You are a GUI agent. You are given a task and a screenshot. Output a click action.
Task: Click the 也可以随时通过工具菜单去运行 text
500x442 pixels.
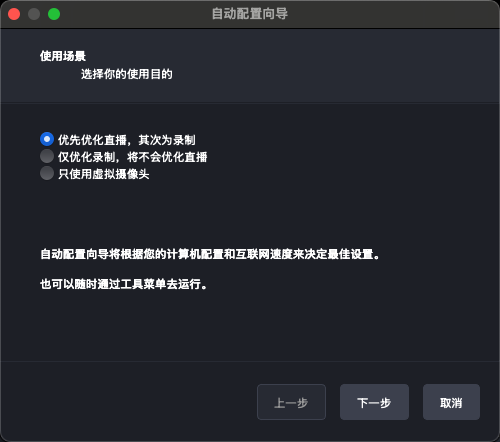tap(123, 284)
